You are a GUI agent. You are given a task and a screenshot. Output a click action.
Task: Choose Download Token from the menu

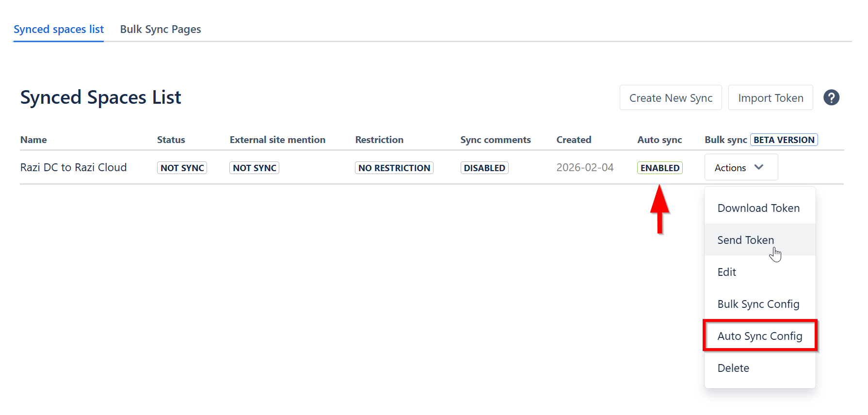click(x=758, y=208)
